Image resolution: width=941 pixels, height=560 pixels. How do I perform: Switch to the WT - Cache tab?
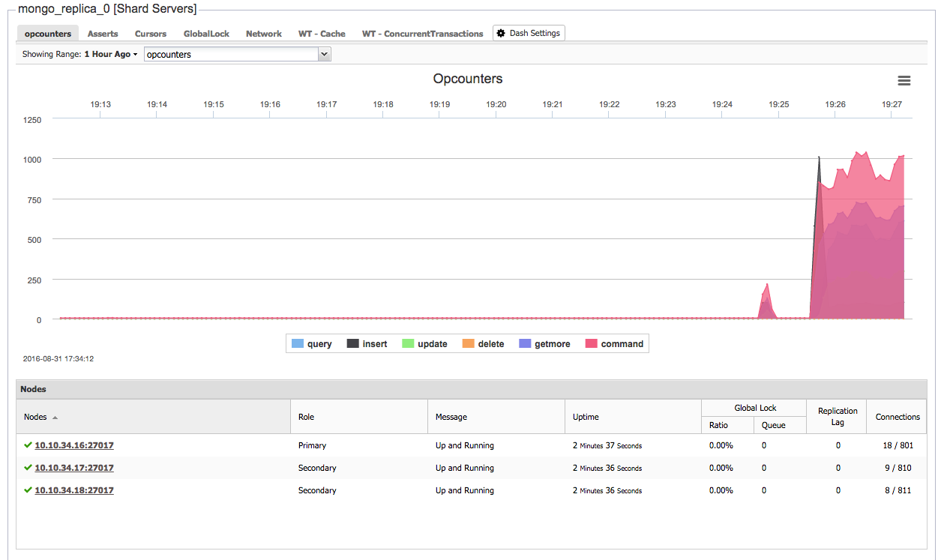point(322,34)
